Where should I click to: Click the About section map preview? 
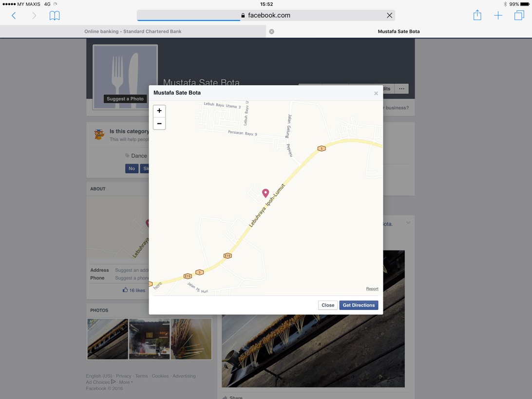(118, 228)
